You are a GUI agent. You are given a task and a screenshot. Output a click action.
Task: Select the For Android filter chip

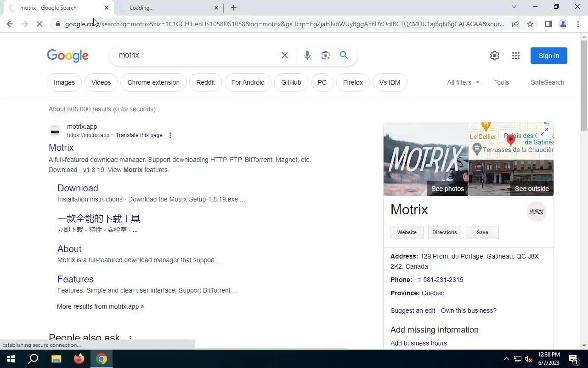[248, 82]
